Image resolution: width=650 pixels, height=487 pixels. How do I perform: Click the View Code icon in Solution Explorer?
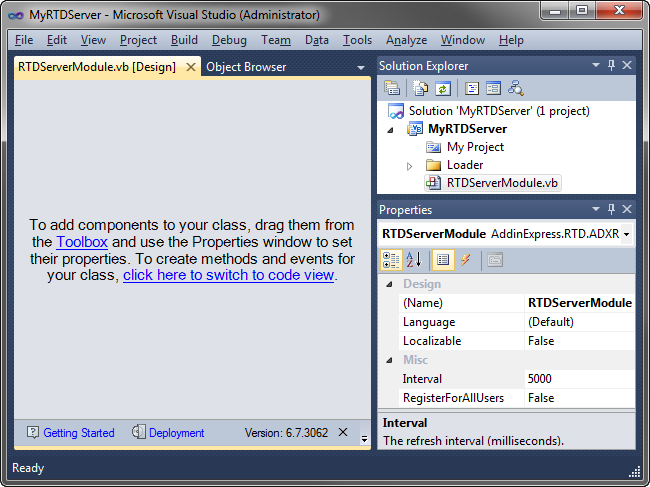pos(472,88)
